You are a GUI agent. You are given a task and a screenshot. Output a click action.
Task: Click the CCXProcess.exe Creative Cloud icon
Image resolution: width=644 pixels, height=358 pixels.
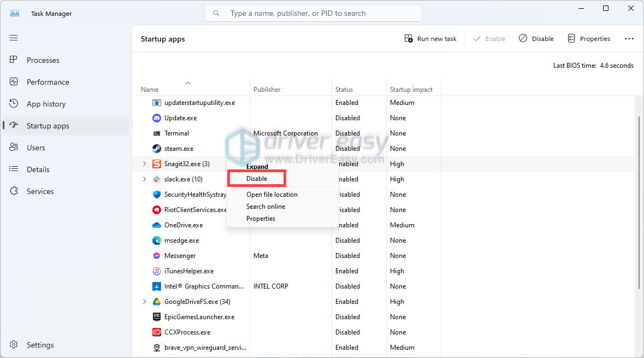(x=157, y=332)
